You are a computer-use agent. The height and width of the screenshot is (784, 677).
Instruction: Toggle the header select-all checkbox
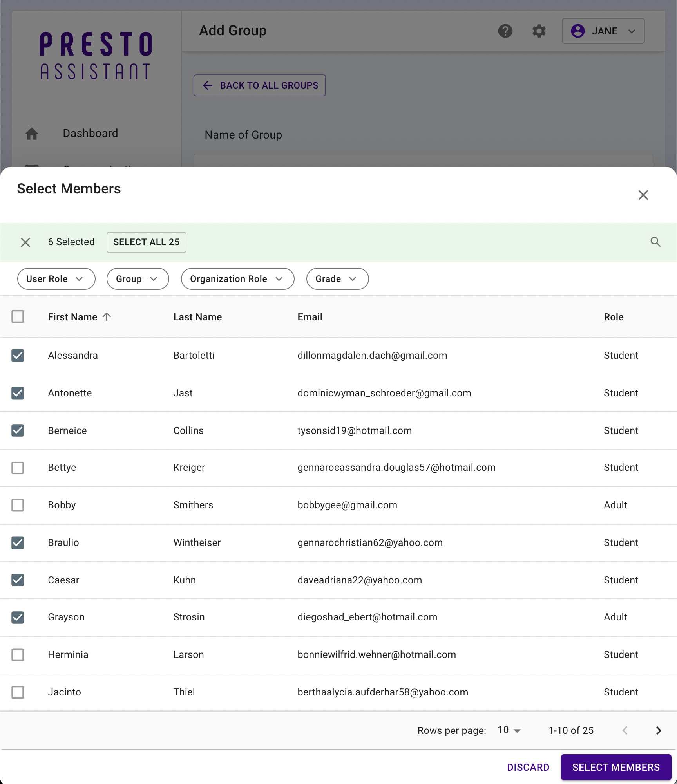click(x=18, y=316)
